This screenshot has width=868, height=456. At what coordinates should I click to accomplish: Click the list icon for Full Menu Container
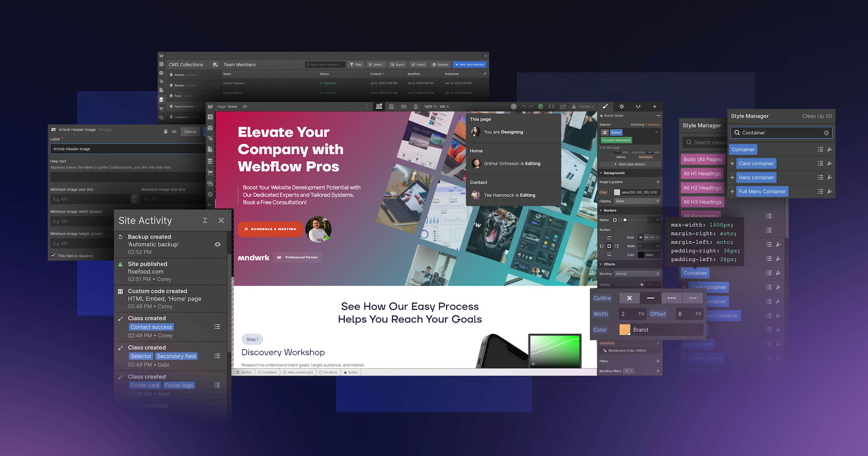(x=820, y=192)
